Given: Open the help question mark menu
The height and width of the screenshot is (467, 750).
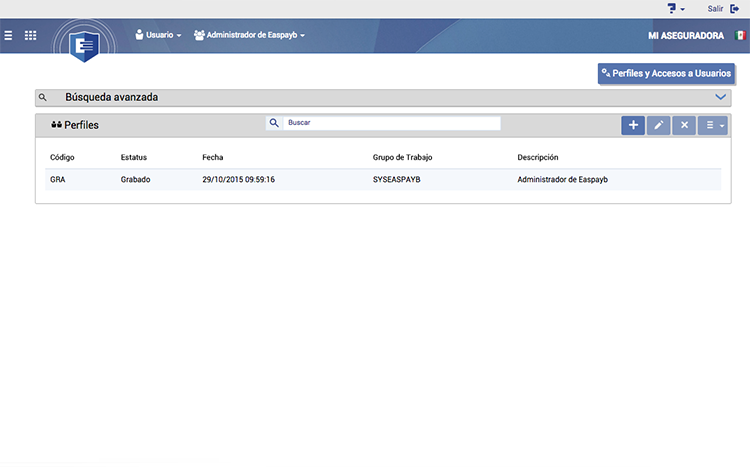Looking at the screenshot, I should (675, 8).
